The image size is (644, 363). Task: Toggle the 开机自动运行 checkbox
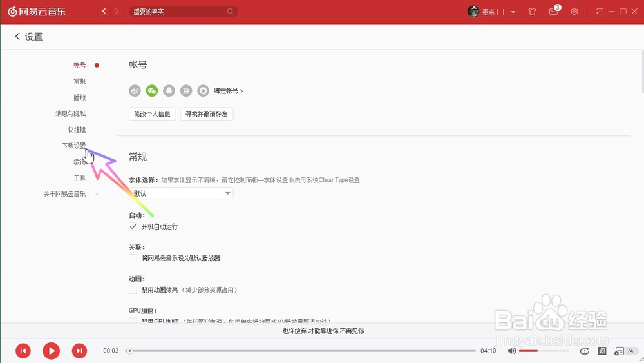[x=133, y=226]
